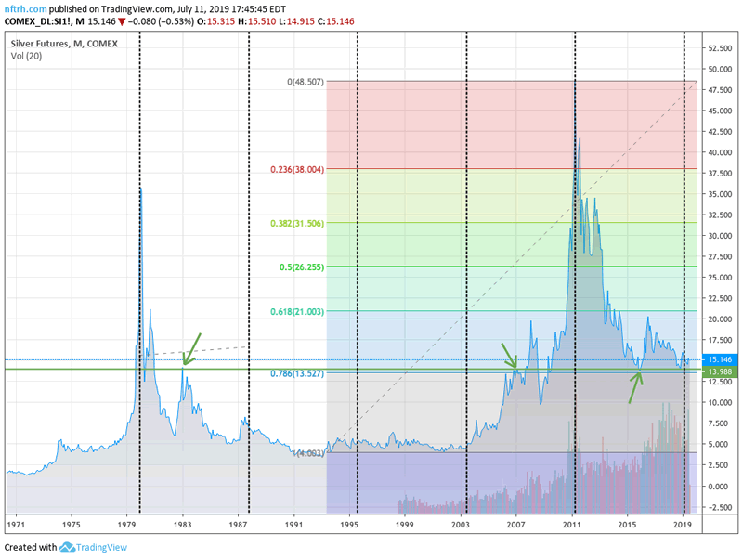Click the TradingView logo next to Created with
This screenshot has height=560, width=743.
(67, 547)
